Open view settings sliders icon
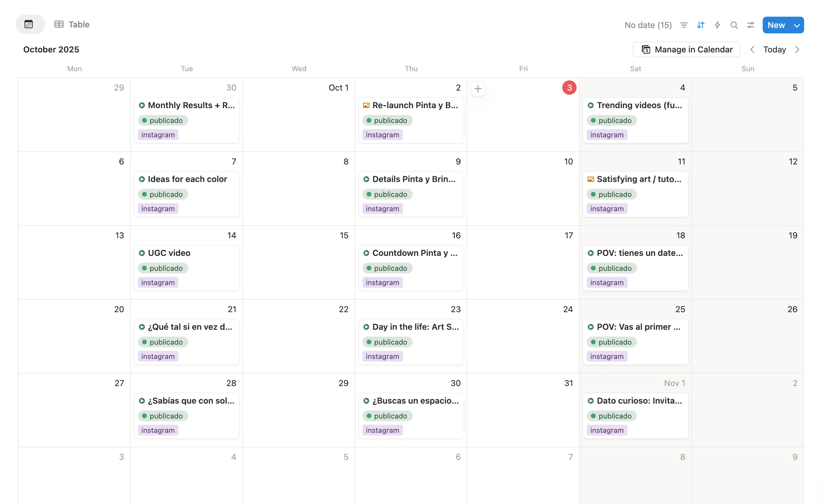Viewport: 822px width, 504px height. tap(750, 25)
